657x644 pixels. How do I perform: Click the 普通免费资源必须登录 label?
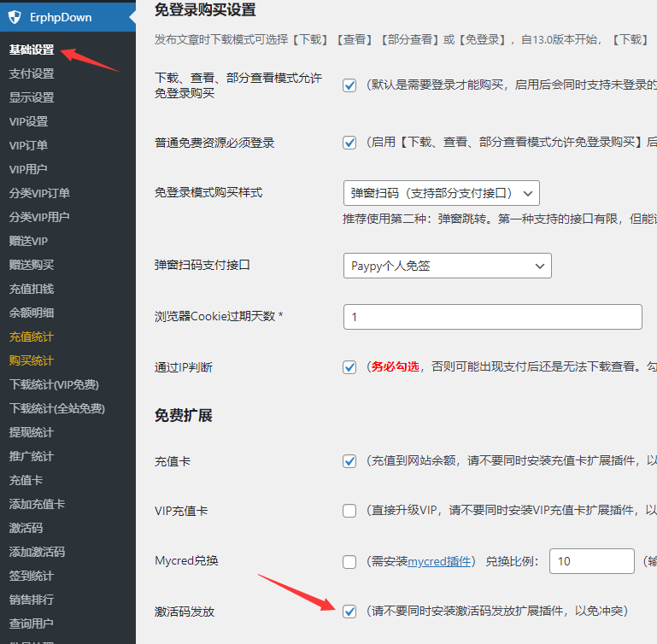[214, 143]
